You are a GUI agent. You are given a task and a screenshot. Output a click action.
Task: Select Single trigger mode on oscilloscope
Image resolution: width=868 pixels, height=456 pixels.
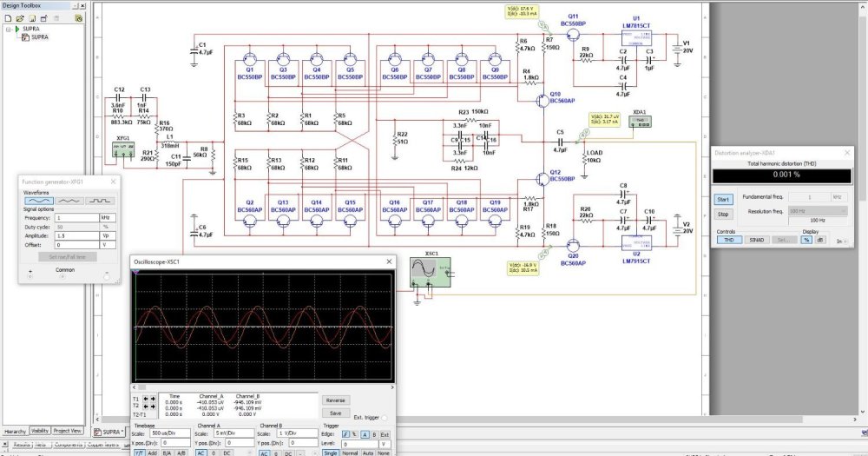coord(330,453)
